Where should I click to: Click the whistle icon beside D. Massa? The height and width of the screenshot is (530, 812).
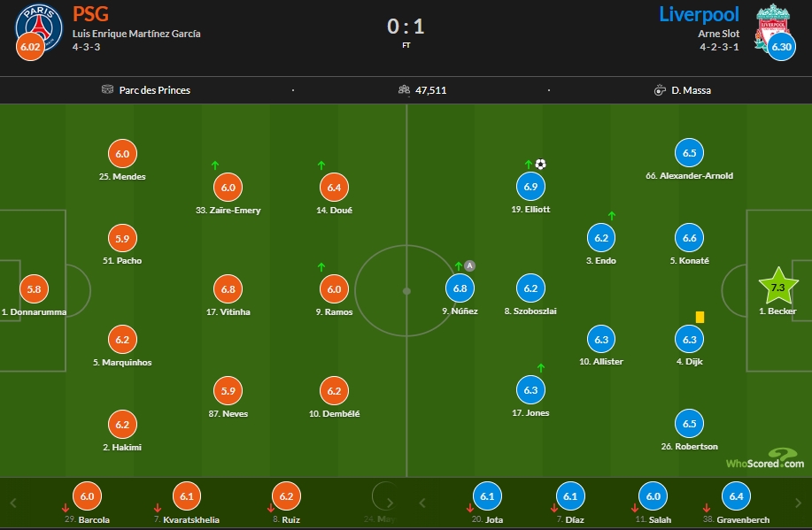[660, 89]
